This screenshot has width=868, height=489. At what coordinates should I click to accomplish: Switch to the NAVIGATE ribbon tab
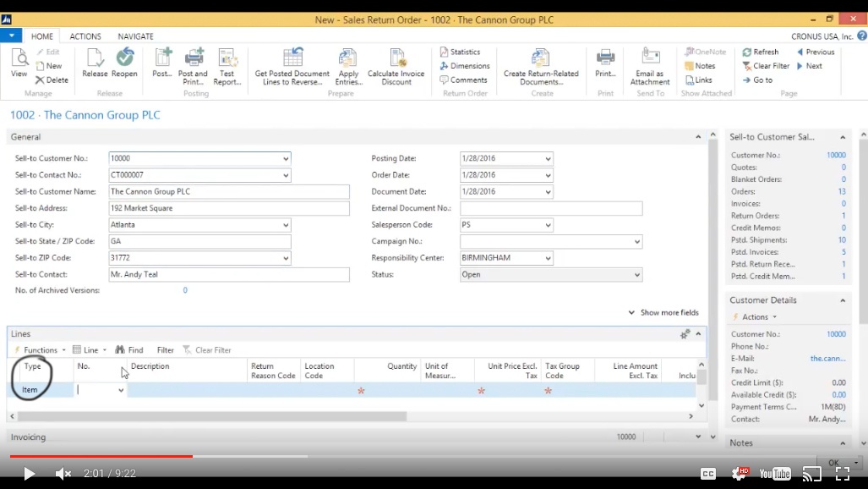coord(135,36)
